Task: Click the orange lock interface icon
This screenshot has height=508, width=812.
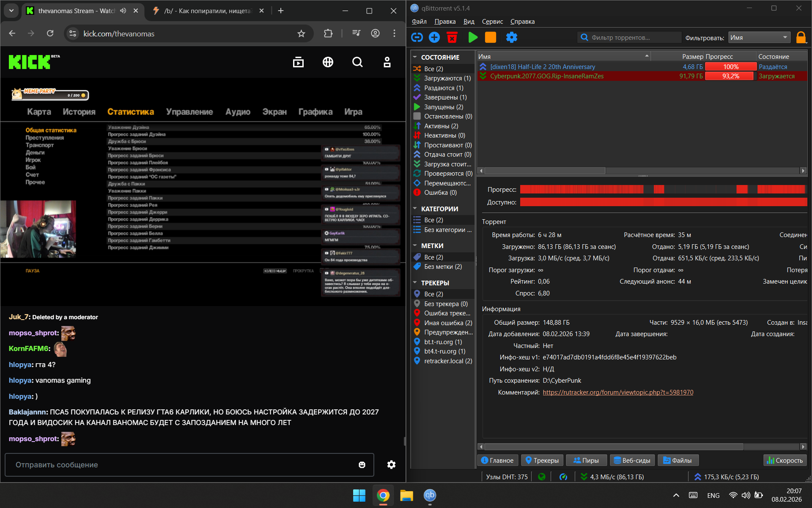Action: [x=801, y=38]
